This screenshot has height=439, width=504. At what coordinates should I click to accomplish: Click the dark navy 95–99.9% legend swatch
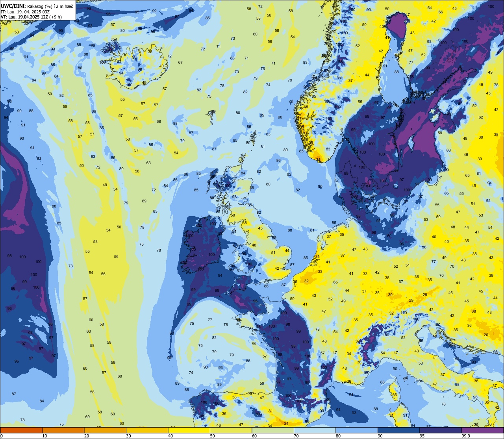(441, 430)
